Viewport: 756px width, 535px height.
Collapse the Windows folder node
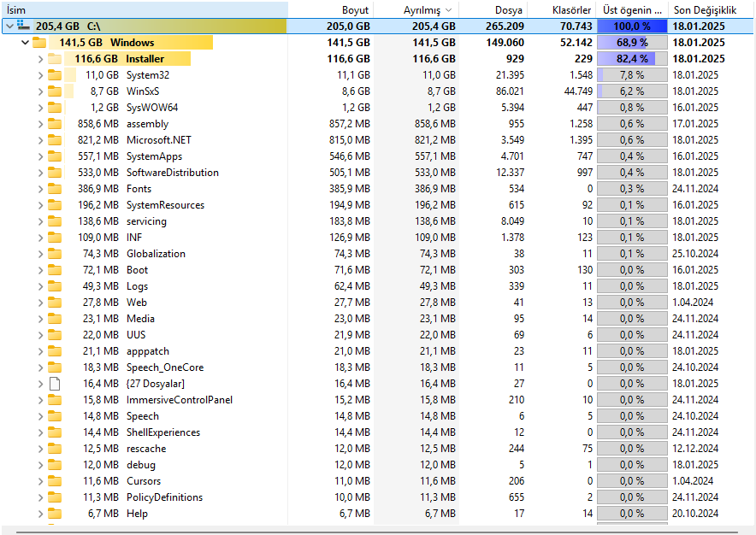[x=25, y=43]
